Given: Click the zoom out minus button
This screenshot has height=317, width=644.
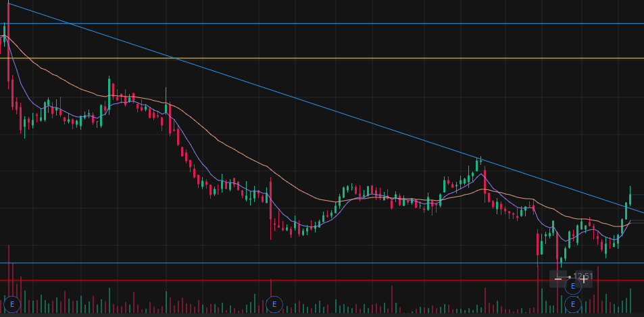Looking at the screenshot, I should click(558, 279).
